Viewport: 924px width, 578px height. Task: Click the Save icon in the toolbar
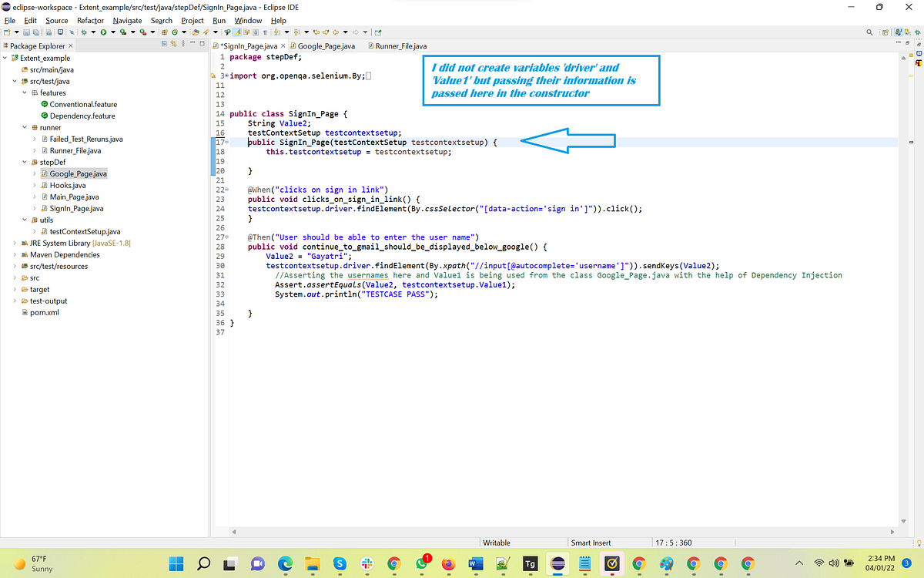[x=26, y=32]
